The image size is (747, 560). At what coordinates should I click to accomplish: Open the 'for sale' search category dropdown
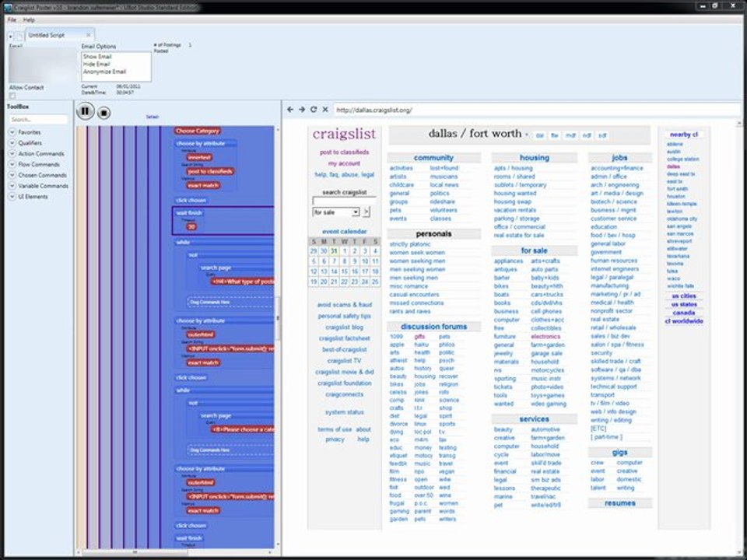click(x=336, y=212)
